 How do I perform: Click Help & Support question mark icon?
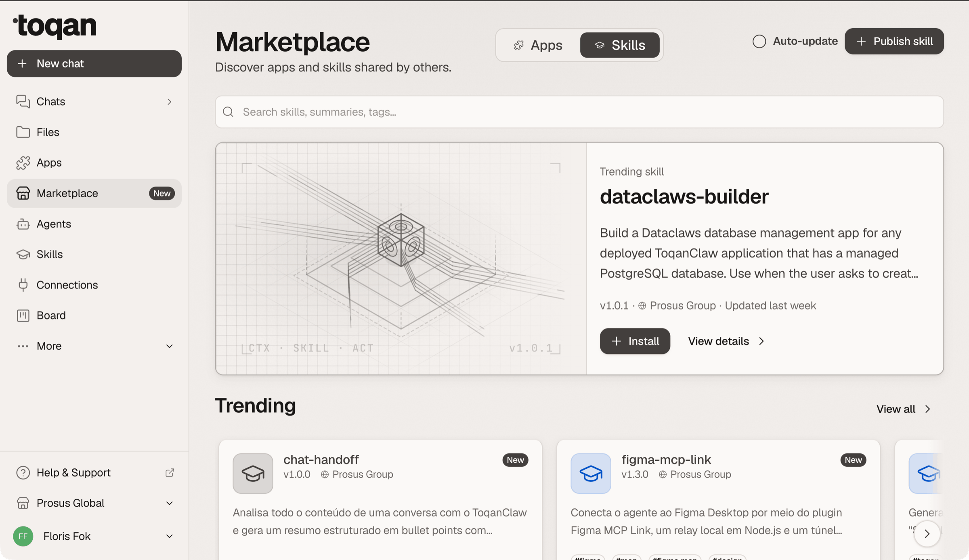click(x=23, y=472)
